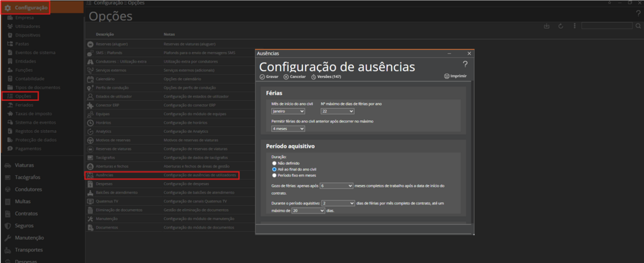Click the refresh icon in Opções toolbar

point(560,26)
